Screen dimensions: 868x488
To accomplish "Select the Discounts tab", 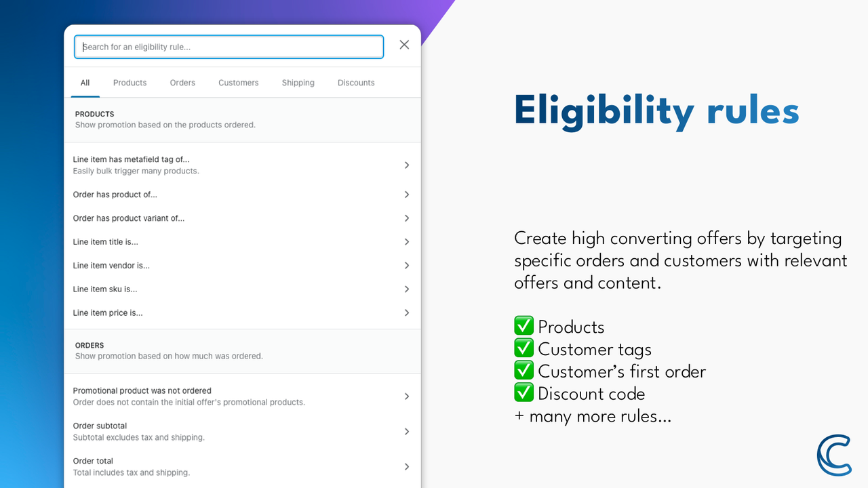I will (x=355, y=82).
